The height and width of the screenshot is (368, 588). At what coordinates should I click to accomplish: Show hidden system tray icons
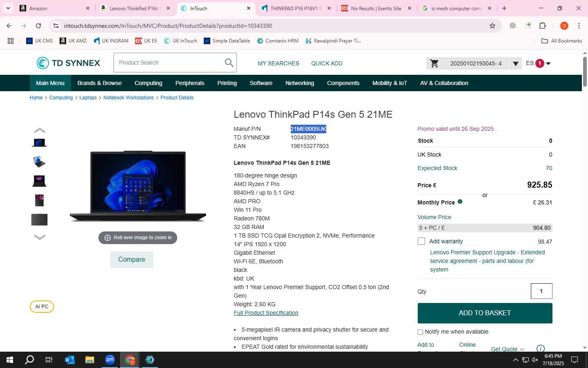(x=515, y=360)
